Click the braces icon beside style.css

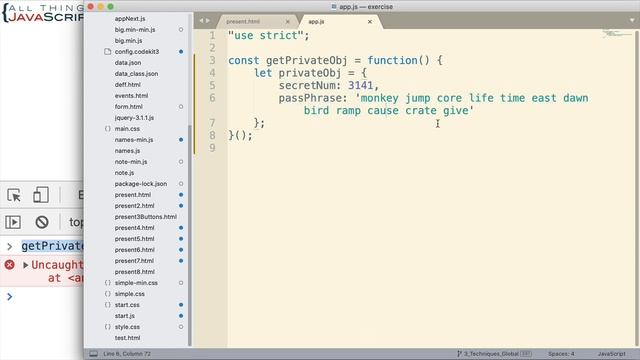[x=107, y=327]
